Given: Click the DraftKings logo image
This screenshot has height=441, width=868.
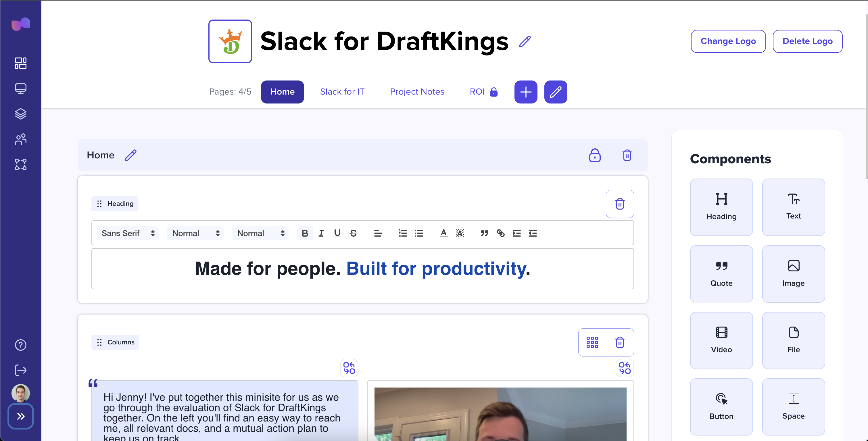Looking at the screenshot, I should tap(230, 41).
